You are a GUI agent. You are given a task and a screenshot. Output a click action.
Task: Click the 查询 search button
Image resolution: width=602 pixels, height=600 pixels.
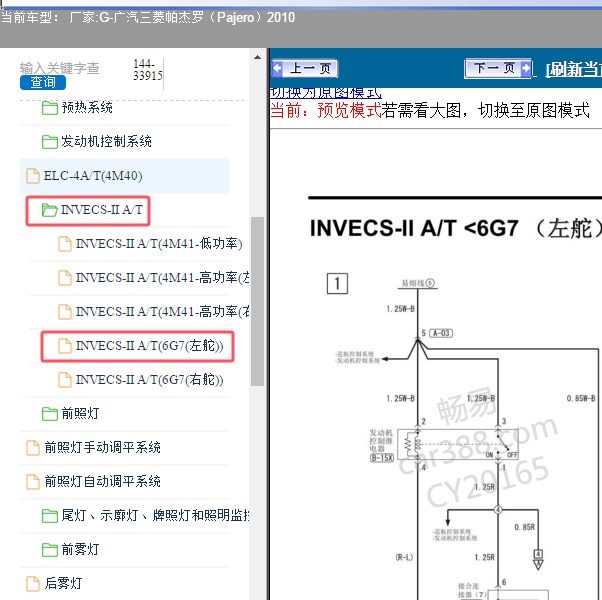tap(43, 82)
